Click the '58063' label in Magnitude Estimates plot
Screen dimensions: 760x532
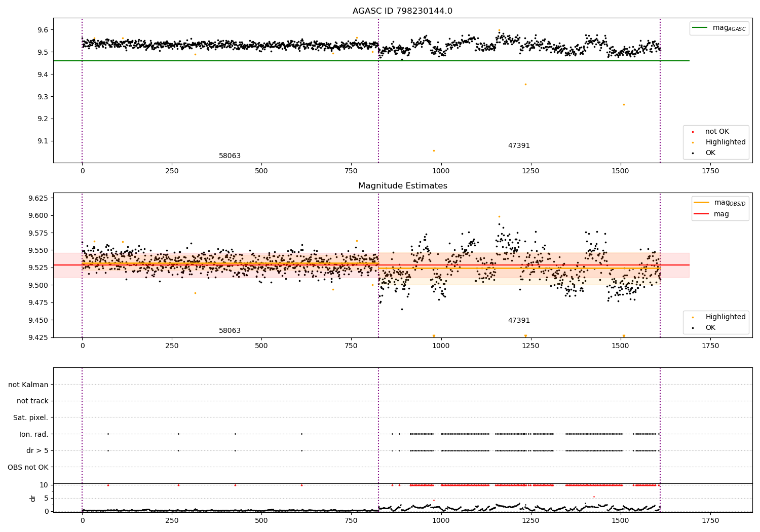coord(230,331)
